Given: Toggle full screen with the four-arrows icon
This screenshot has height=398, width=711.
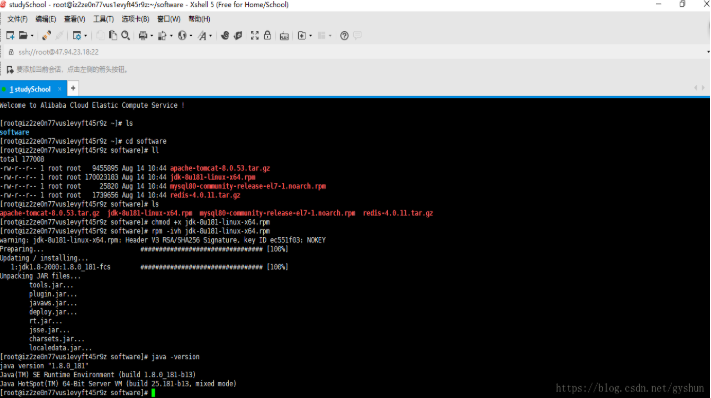Looking at the screenshot, I should pyautogui.click(x=255, y=35).
